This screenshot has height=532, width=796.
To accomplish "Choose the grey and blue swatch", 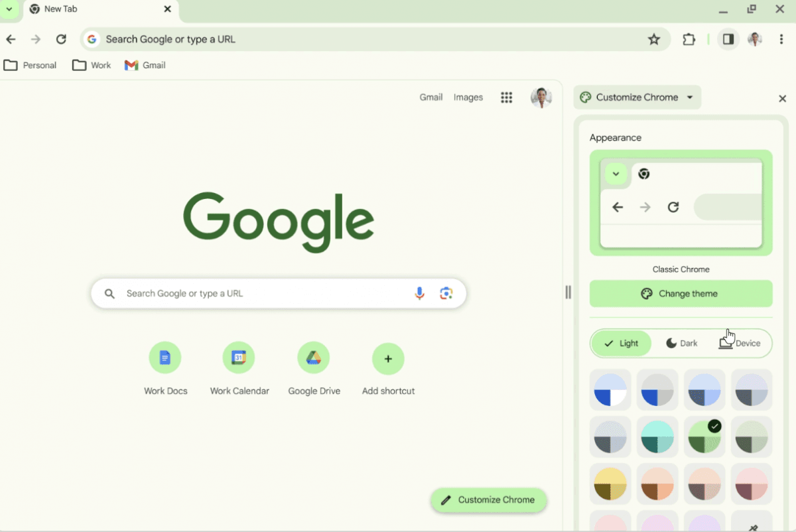I will [657, 390].
